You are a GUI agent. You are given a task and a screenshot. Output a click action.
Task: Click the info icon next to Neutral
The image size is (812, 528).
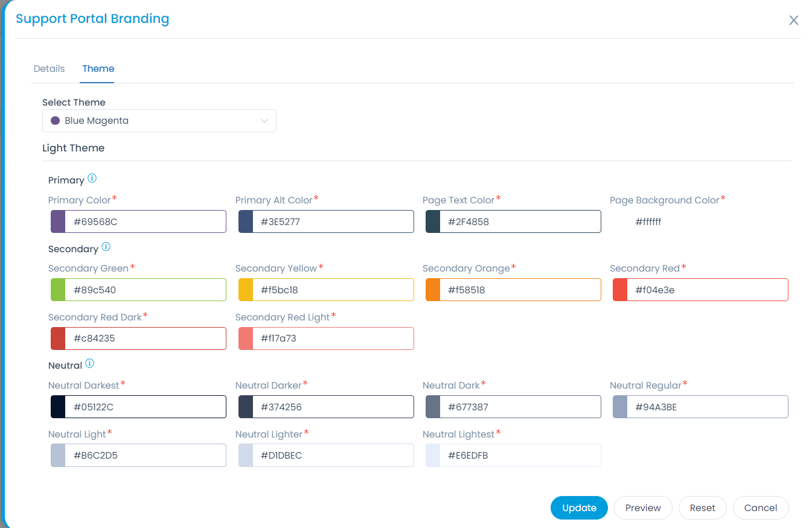(90, 364)
